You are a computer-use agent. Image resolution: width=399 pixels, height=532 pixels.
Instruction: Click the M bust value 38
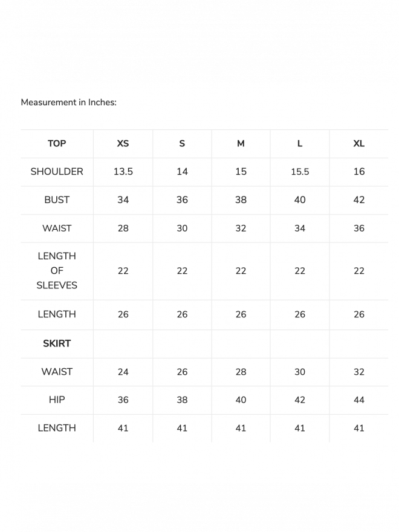click(x=241, y=200)
